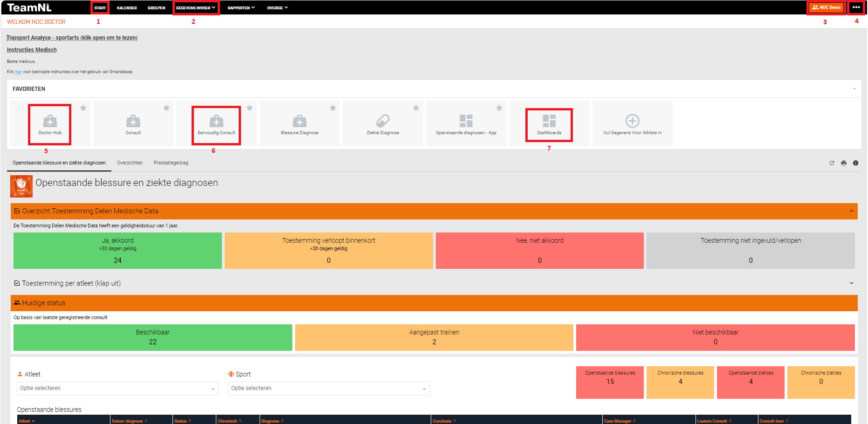
Task: Switch to the Overzichten tab
Action: pyautogui.click(x=130, y=163)
